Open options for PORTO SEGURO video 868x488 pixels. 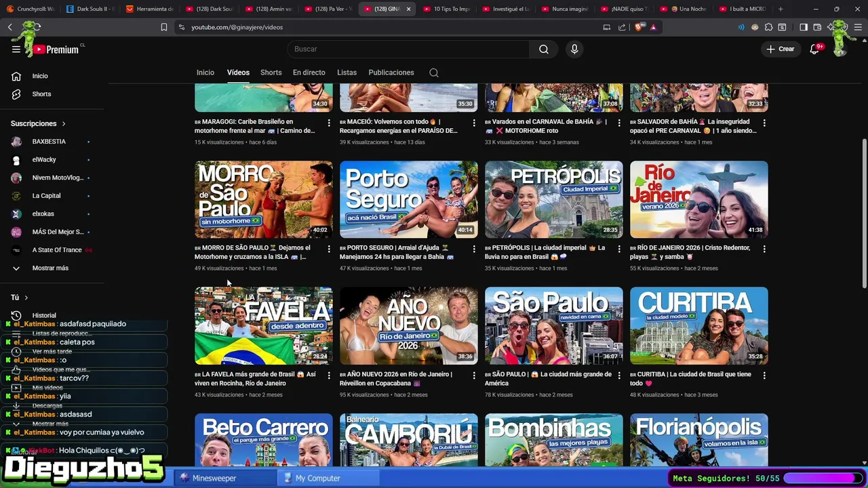click(474, 249)
